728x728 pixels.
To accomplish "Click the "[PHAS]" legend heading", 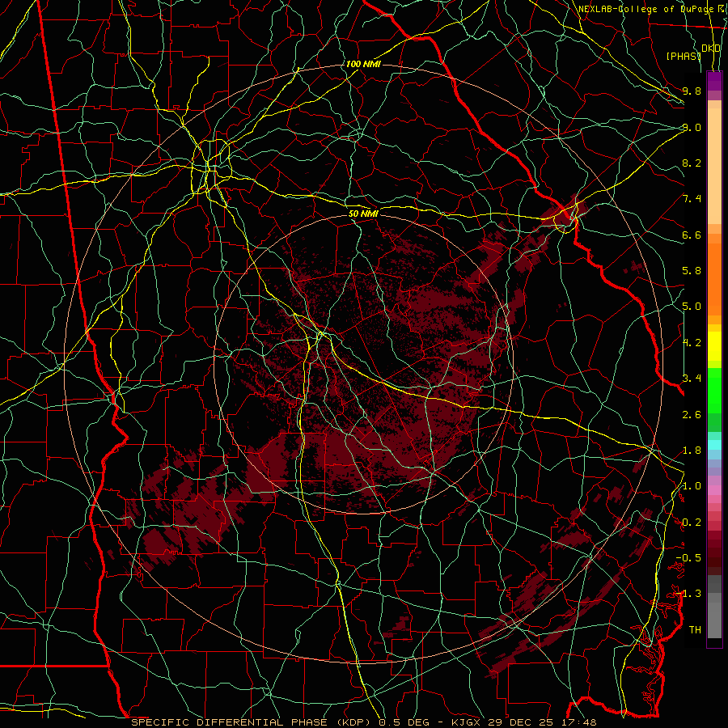I will (684, 56).
